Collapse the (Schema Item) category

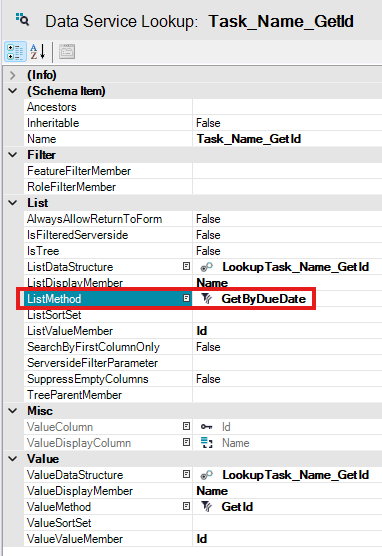tap(13, 91)
